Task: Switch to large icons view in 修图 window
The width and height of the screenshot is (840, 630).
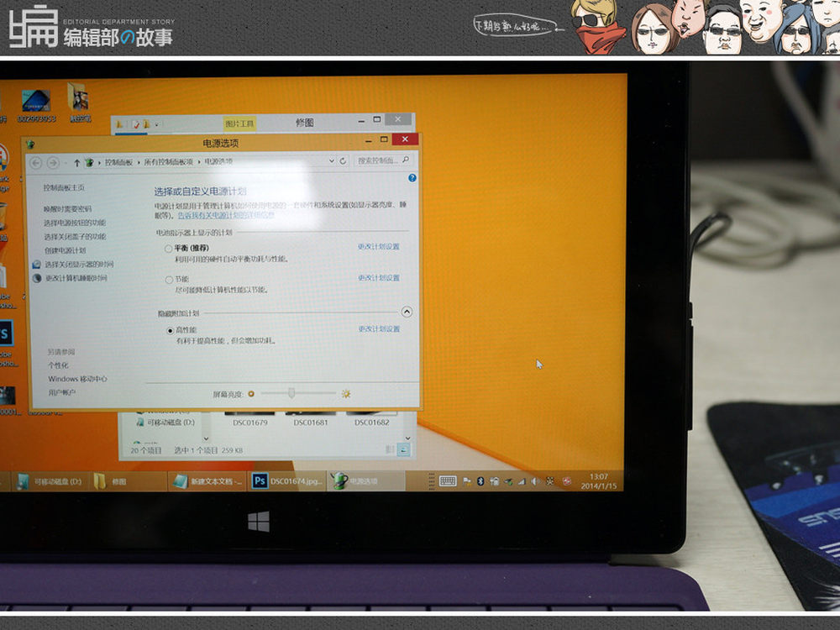Action: point(405,450)
